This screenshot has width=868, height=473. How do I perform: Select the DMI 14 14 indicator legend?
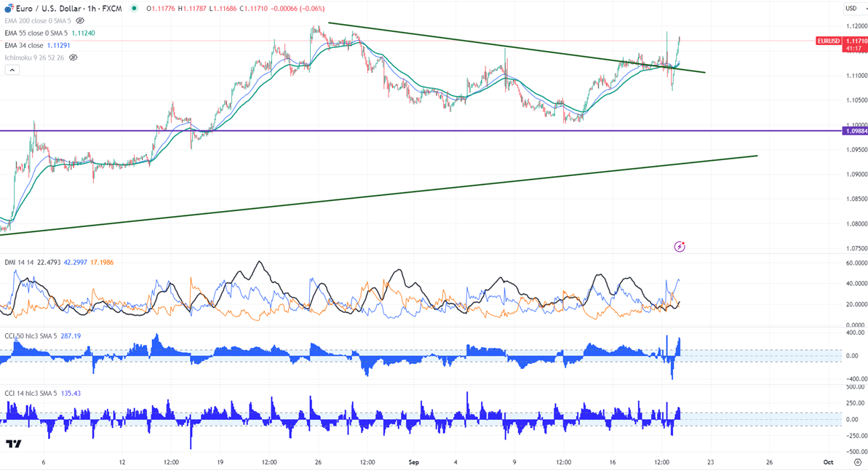pos(20,262)
